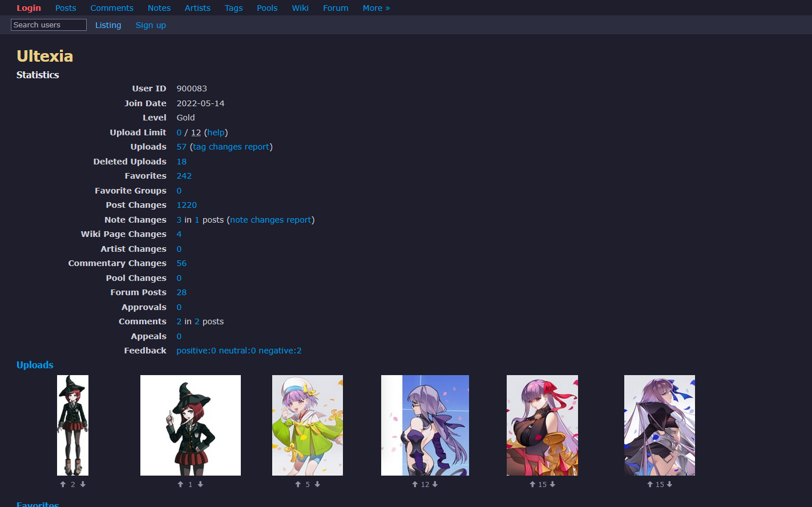Click the Sign up link
The height and width of the screenshot is (507, 812).
[x=151, y=25]
